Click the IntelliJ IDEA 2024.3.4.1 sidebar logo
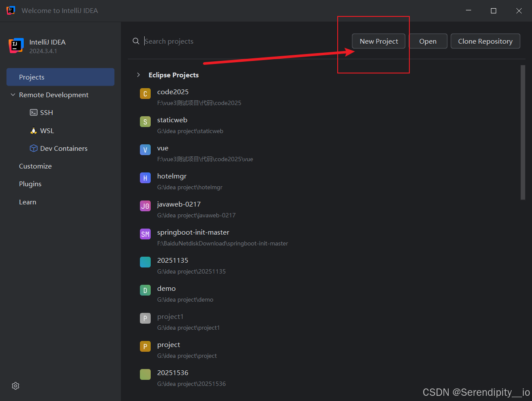This screenshot has width=532, height=401. tap(16, 46)
